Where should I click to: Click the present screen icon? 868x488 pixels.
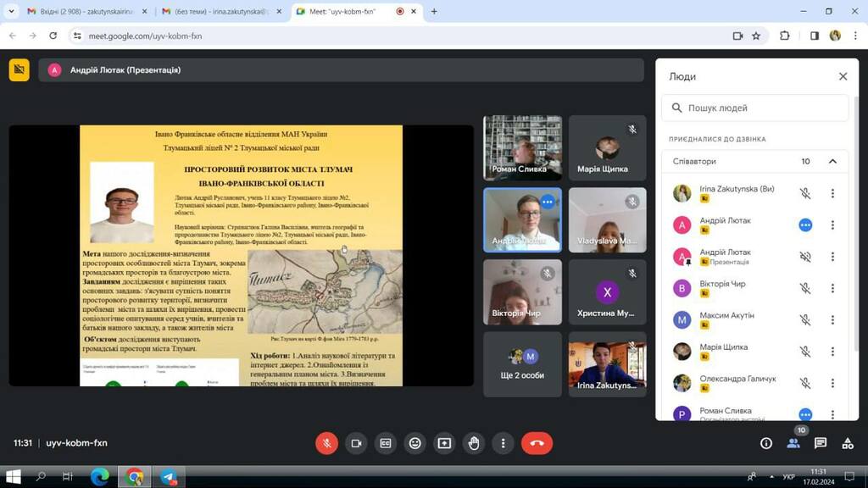(x=444, y=443)
